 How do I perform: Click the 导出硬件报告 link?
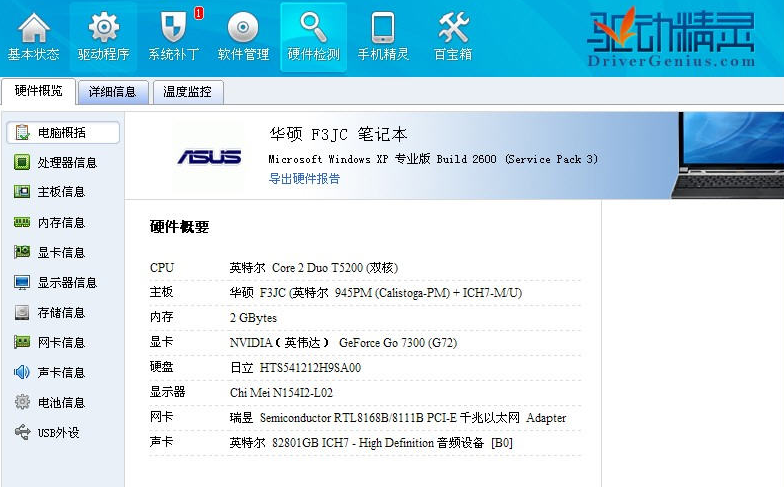tap(304, 178)
